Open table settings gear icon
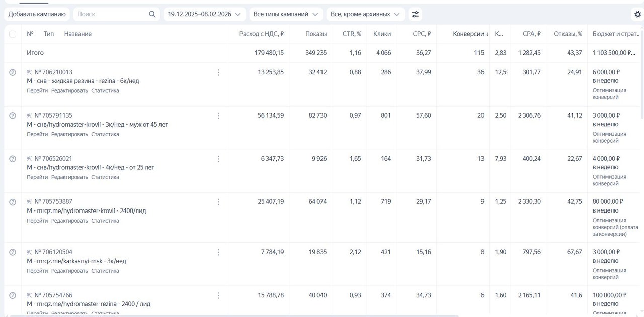This screenshot has height=317, width=644. pyautogui.click(x=637, y=14)
